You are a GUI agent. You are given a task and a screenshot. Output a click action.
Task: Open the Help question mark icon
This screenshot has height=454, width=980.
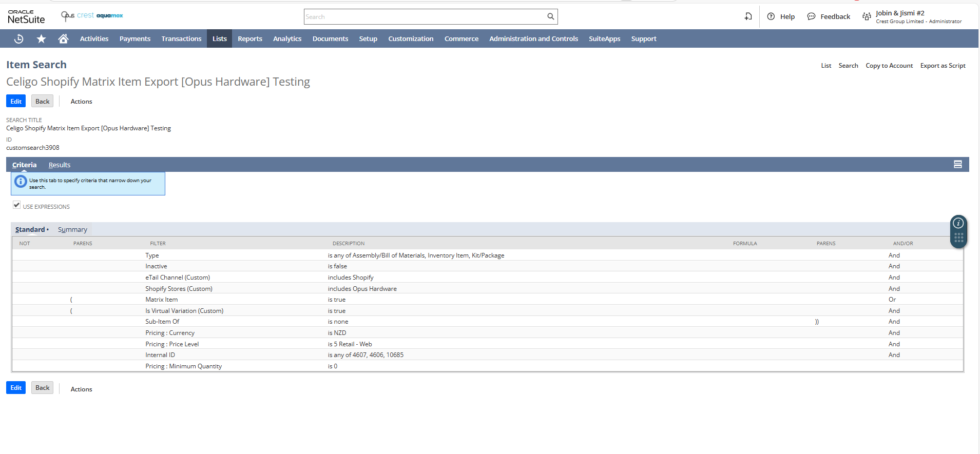click(x=771, y=16)
